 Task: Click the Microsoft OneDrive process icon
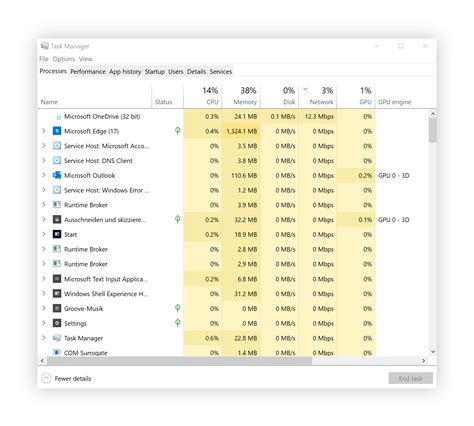[59, 117]
